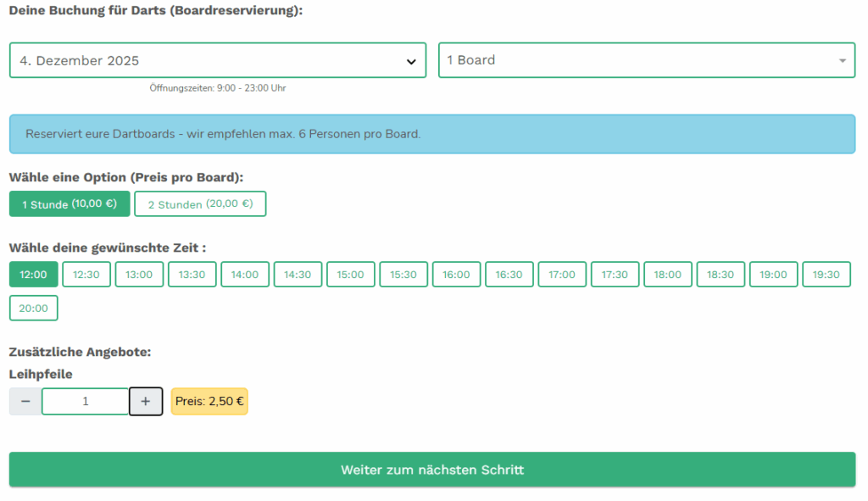868x501 pixels.
Task: Click Weiter zum nächsten Schritt button
Action: coord(432,470)
